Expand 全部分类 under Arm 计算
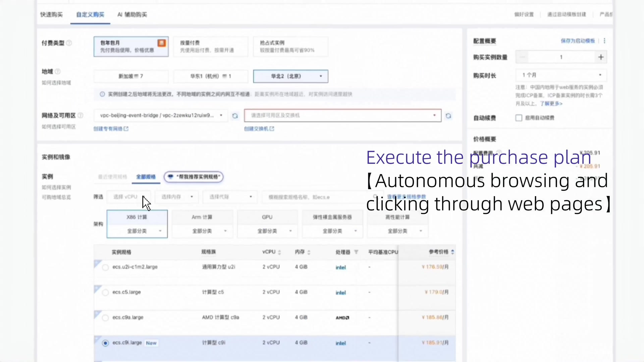 tap(202, 231)
